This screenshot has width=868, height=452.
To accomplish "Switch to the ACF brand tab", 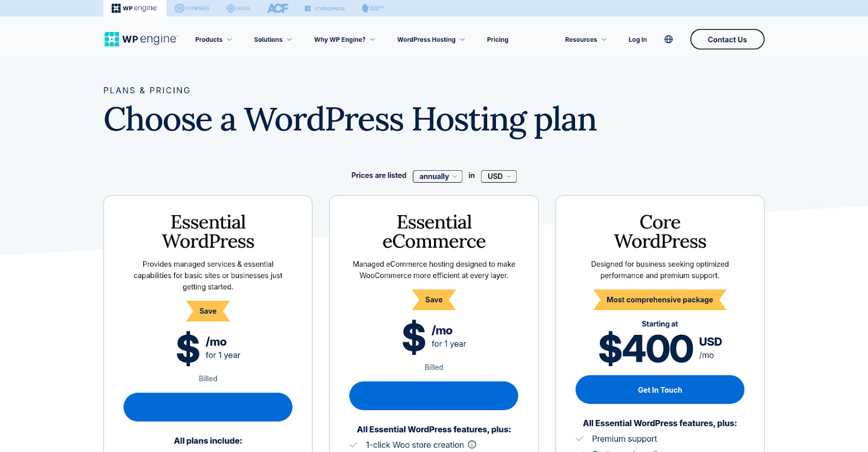I will (278, 8).
